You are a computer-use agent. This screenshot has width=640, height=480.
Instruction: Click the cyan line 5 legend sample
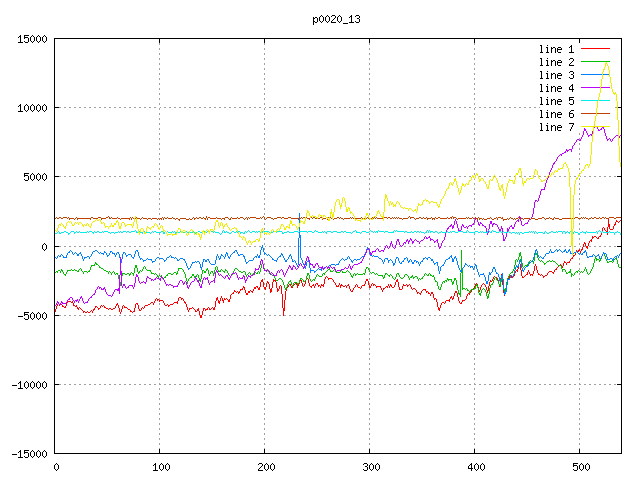coord(596,100)
